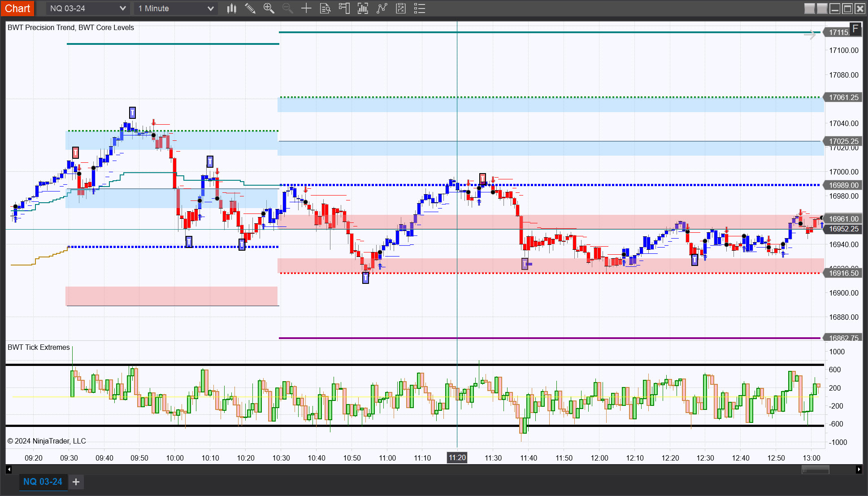
Task: Click the zoom in magnifier icon
Action: [x=269, y=9]
